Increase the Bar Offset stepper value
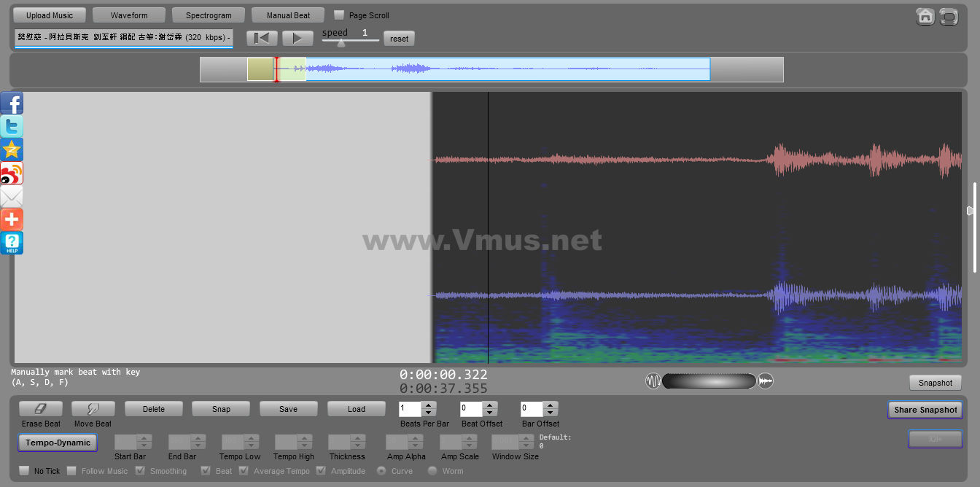 551,405
